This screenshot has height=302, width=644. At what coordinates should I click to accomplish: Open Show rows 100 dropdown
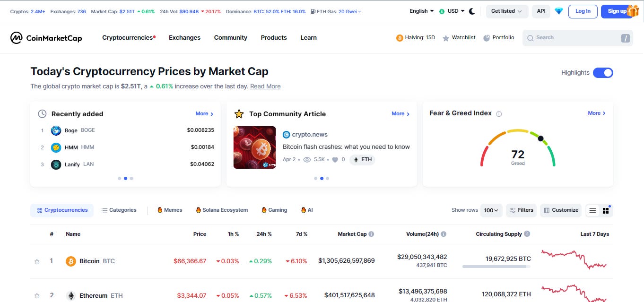pyautogui.click(x=492, y=210)
